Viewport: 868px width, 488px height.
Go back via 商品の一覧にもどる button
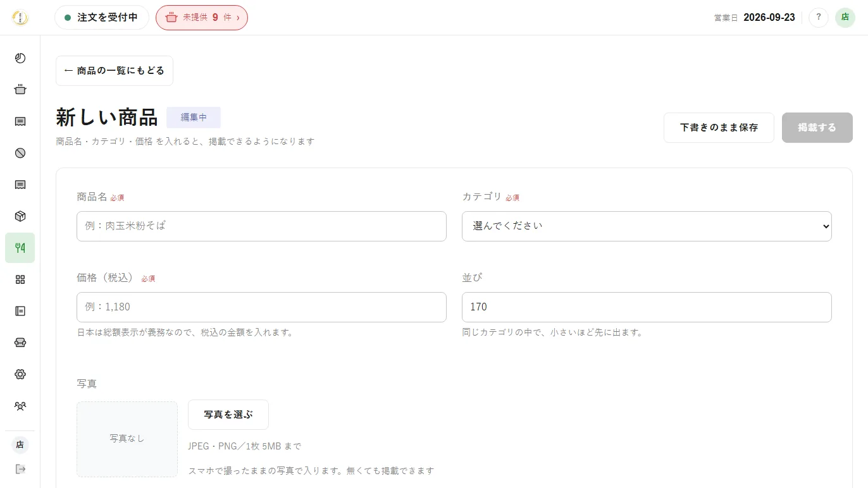(115, 71)
